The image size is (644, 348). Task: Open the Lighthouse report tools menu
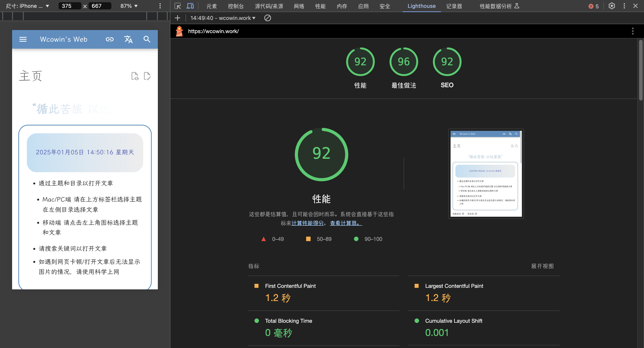coord(633,31)
